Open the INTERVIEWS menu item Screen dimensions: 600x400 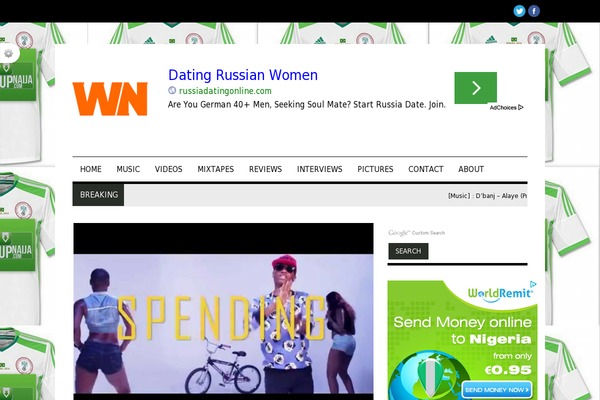tap(320, 169)
